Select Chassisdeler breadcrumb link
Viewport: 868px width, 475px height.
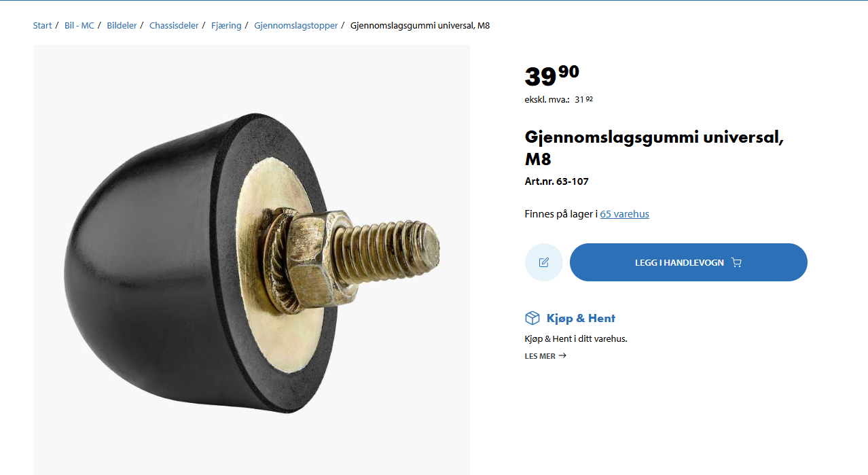click(x=174, y=26)
